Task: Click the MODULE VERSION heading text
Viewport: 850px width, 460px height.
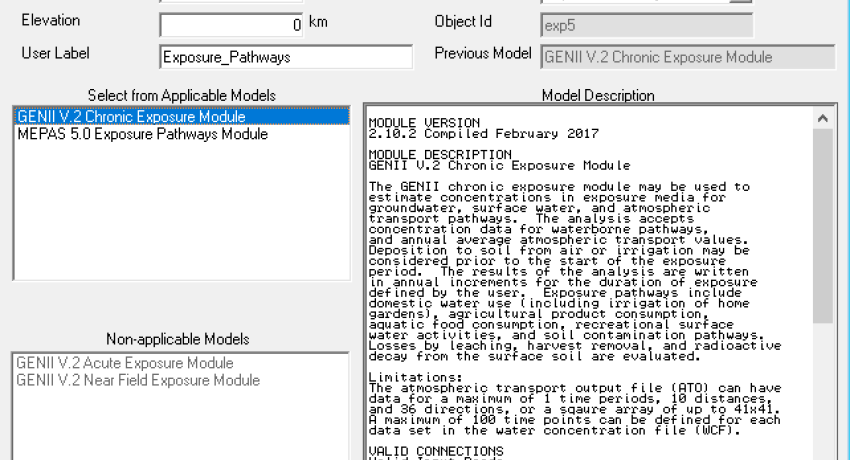Action: pos(424,122)
